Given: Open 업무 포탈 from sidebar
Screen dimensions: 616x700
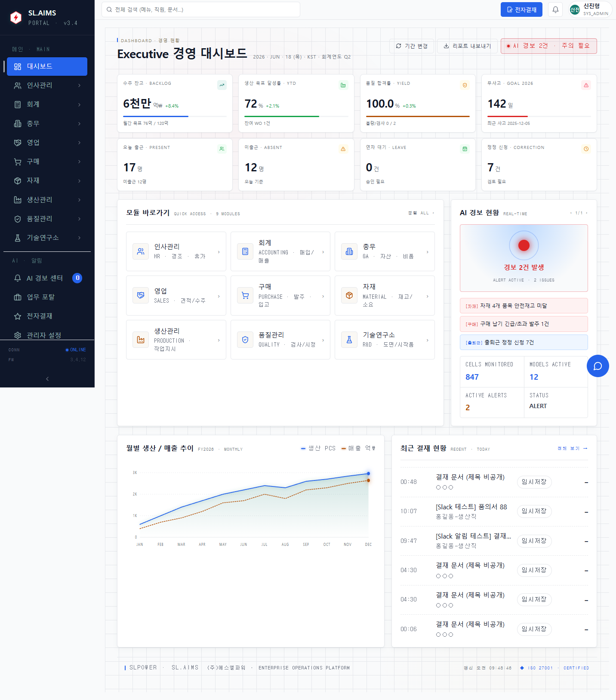Looking at the screenshot, I should tap(47, 297).
